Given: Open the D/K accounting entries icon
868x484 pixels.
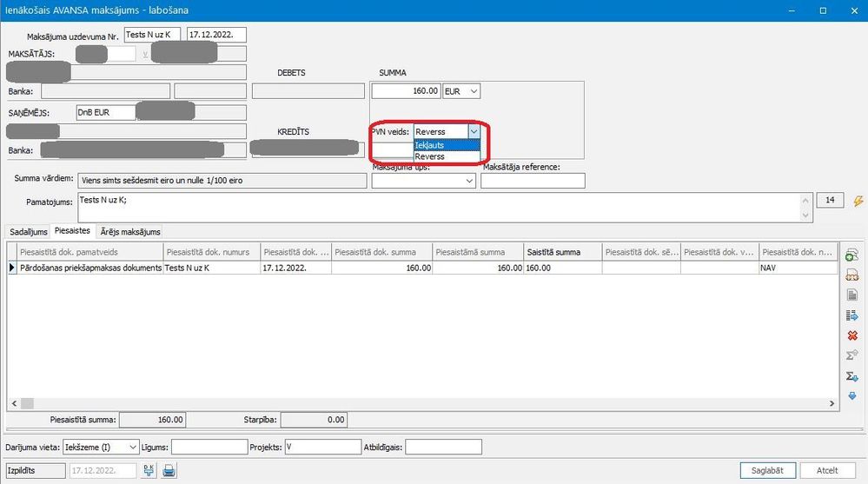Looking at the screenshot, I should (x=149, y=471).
